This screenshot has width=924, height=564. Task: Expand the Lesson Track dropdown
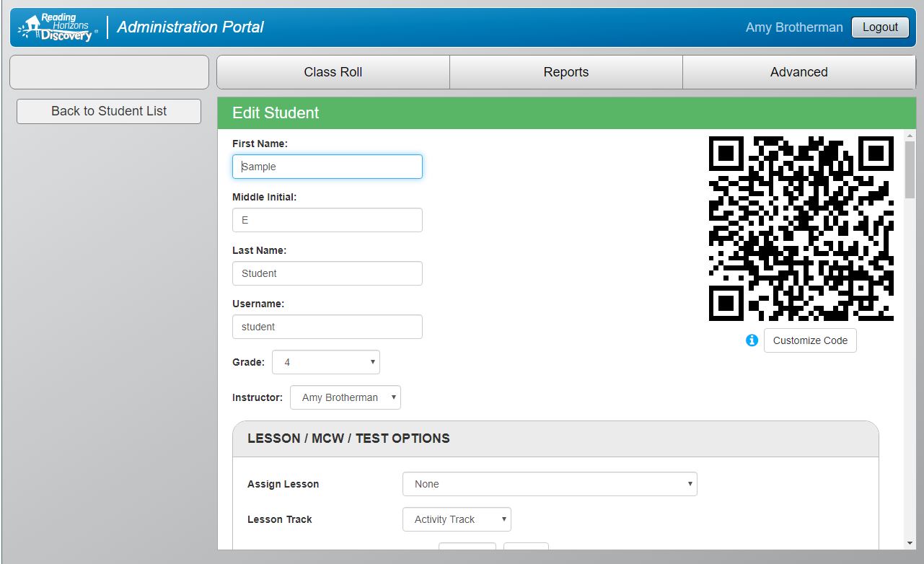pyautogui.click(x=457, y=519)
